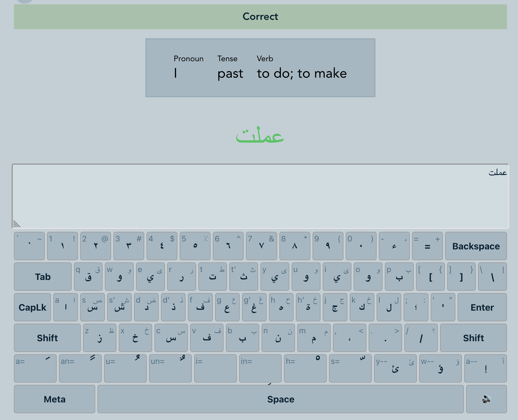Screen dimensions: 518x420
Task: Toggle the left Shift key
Action: coord(47,338)
